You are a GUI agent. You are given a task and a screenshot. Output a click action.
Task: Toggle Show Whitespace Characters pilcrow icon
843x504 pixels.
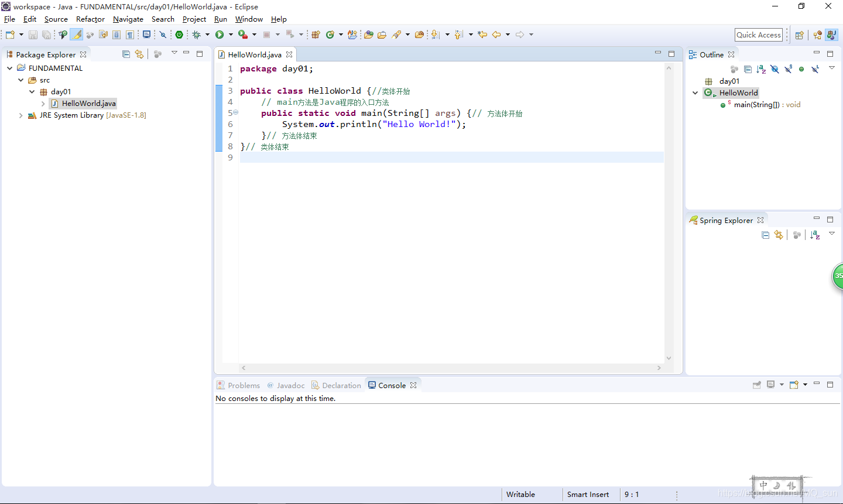click(130, 35)
